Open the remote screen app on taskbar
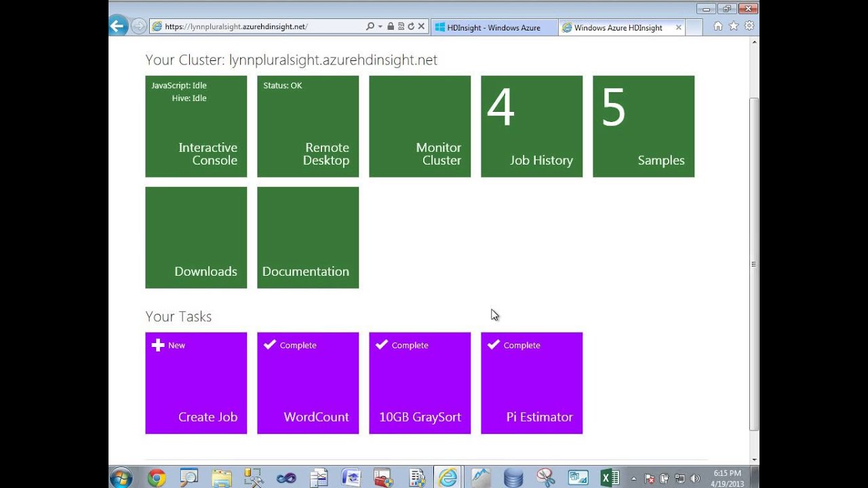This screenshot has width=868, height=488. point(578,477)
